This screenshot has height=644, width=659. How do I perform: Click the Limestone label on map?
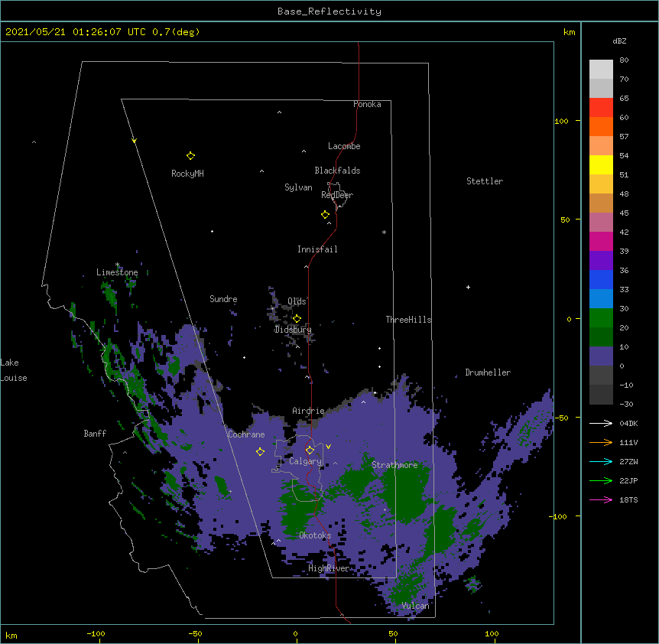pyautogui.click(x=117, y=272)
